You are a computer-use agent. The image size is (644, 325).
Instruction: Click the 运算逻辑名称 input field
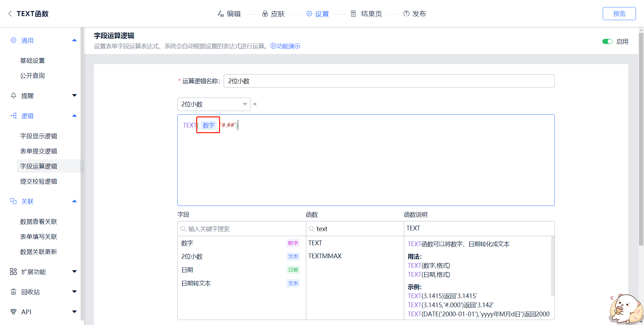pyautogui.click(x=389, y=81)
